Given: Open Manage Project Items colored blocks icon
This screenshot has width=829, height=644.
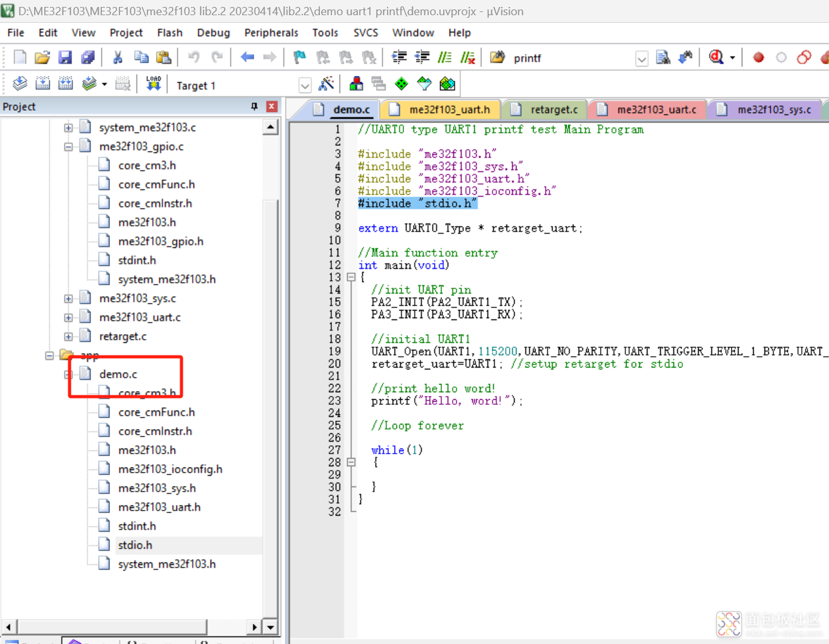Looking at the screenshot, I should 356,84.
